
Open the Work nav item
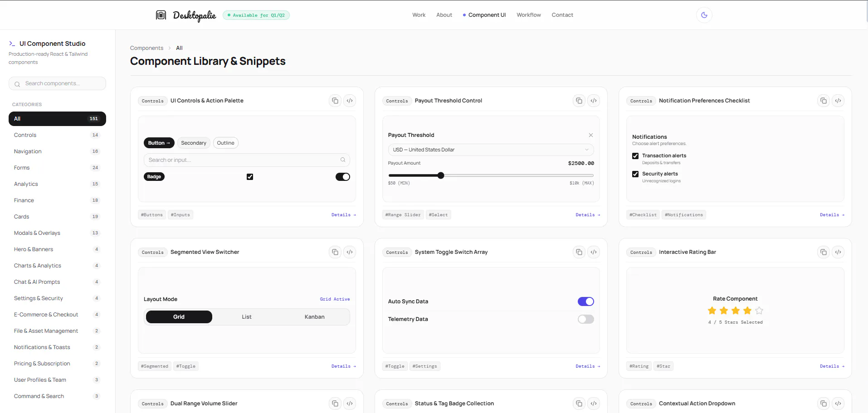[x=419, y=15]
